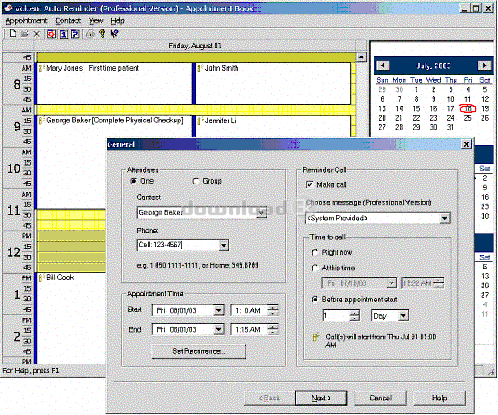Open the Contact menu
Image resolution: width=498 pixels, height=415 pixels.
[x=68, y=21]
